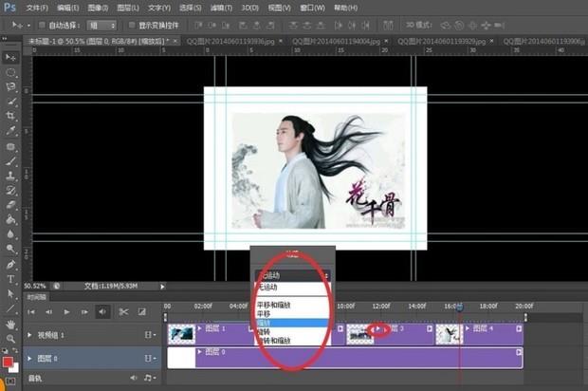This screenshot has width=588, height=391.
Task: Open the motion preset combo box
Action: [293, 276]
